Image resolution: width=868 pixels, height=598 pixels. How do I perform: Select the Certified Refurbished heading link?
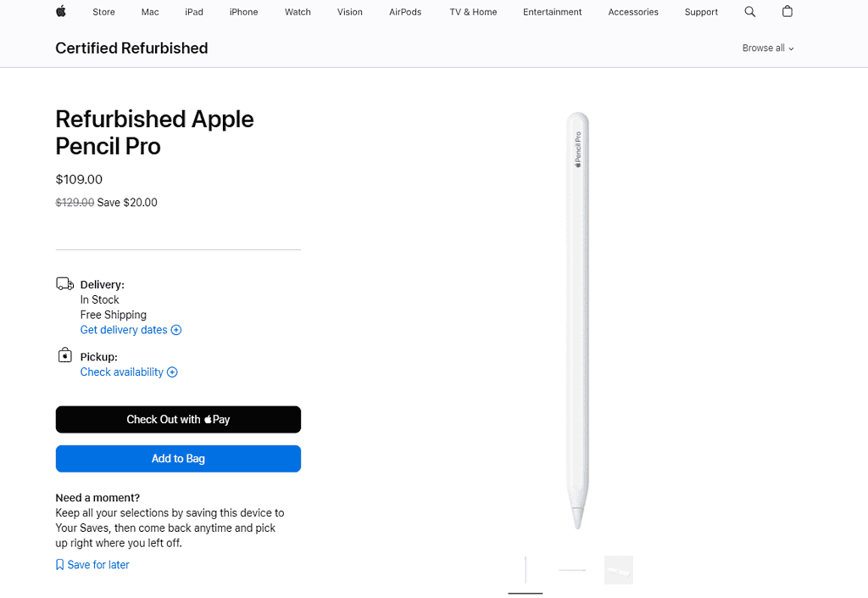[x=131, y=48]
